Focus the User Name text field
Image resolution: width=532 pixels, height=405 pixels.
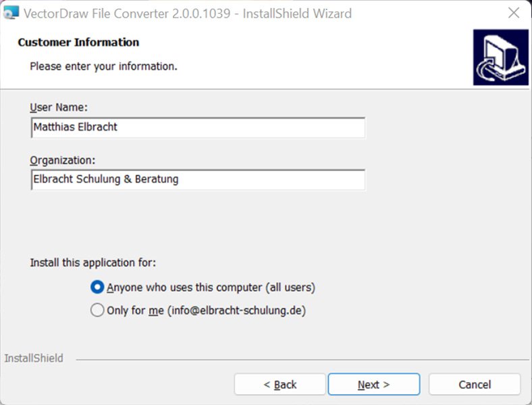click(x=198, y=127)
